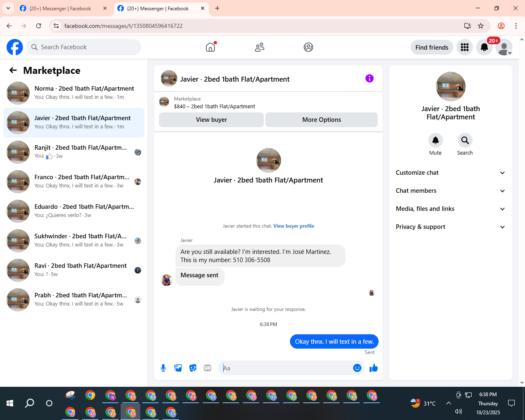525x420 pixels.
Task: View site information icon in address bar
Action: 56,26
